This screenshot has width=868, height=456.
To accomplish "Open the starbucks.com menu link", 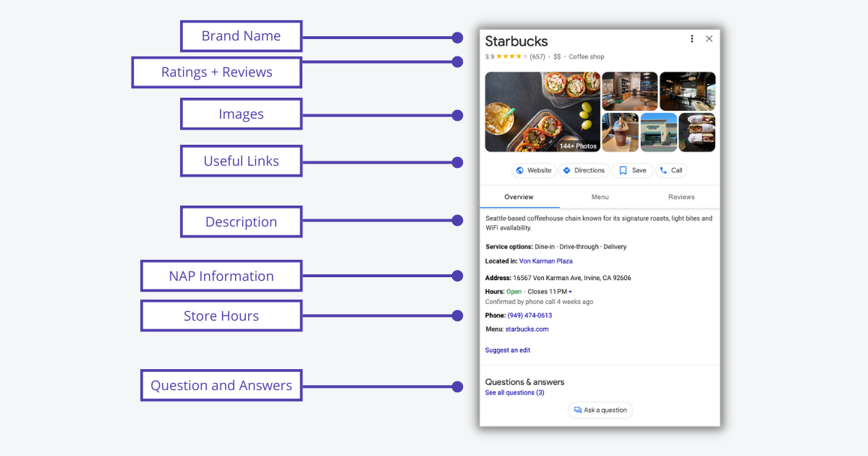I will tap(527, 329).
